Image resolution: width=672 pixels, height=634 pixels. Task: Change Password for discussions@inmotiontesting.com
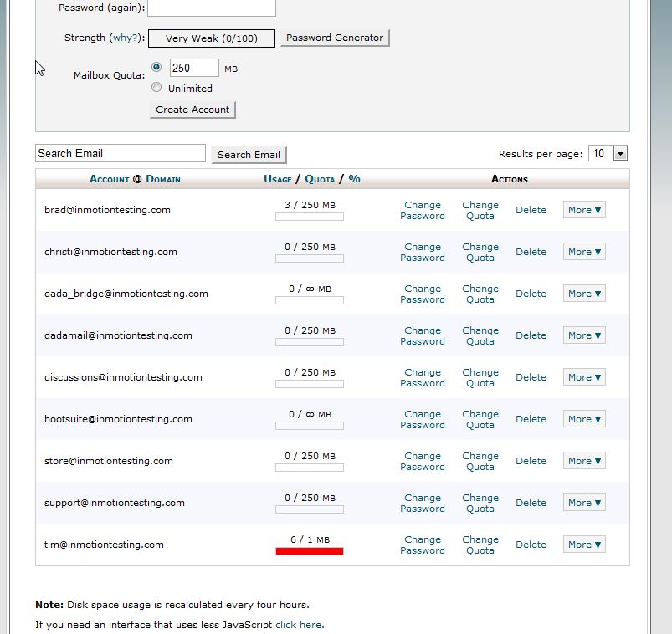[x=422, y=378]
